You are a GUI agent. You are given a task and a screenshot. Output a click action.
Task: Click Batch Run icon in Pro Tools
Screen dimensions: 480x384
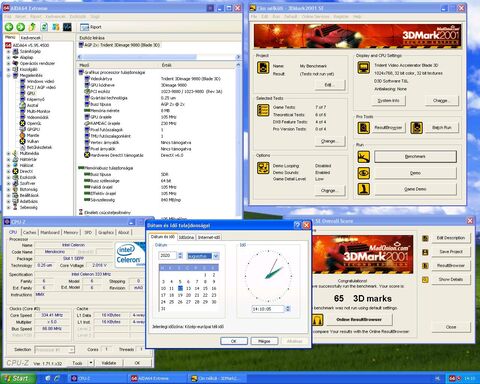(x=417, y=128)
